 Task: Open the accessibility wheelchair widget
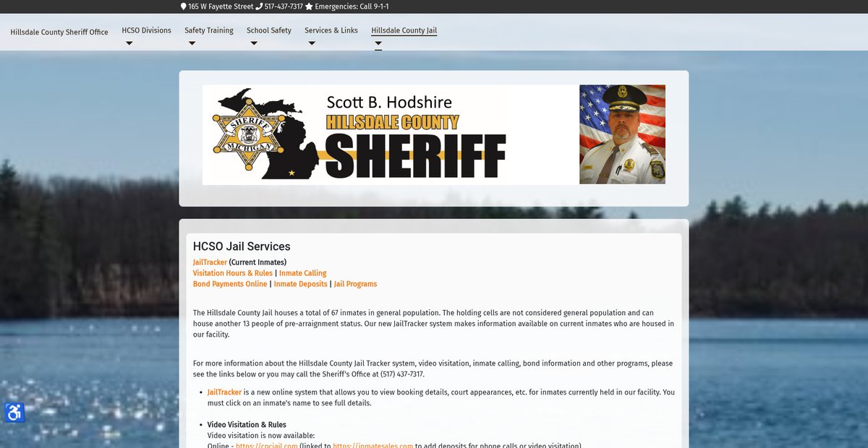coord(14,413)
